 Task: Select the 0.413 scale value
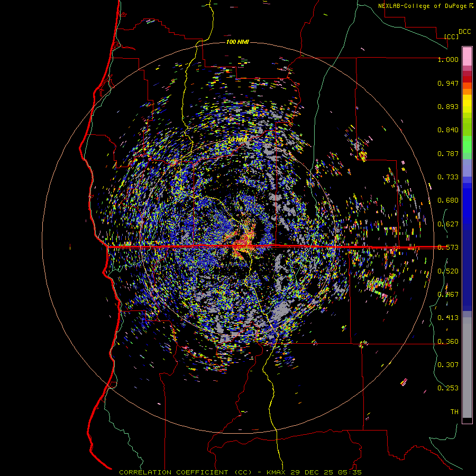pyautogui.click(x=448, y=318)
